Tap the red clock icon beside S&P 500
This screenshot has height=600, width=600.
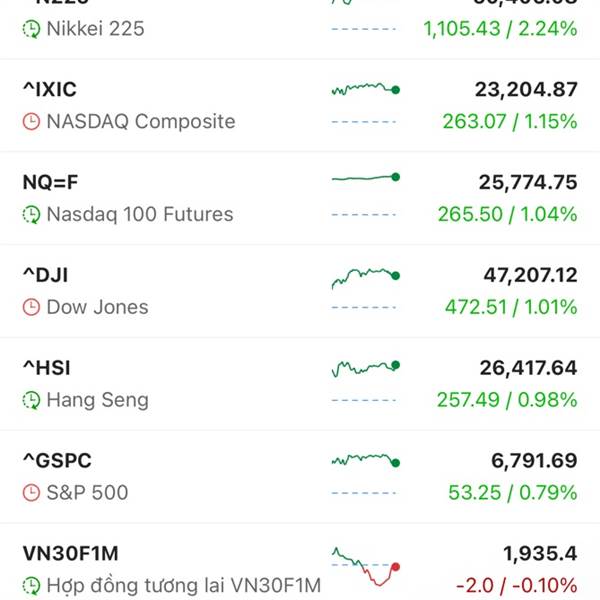click(31, 493)
